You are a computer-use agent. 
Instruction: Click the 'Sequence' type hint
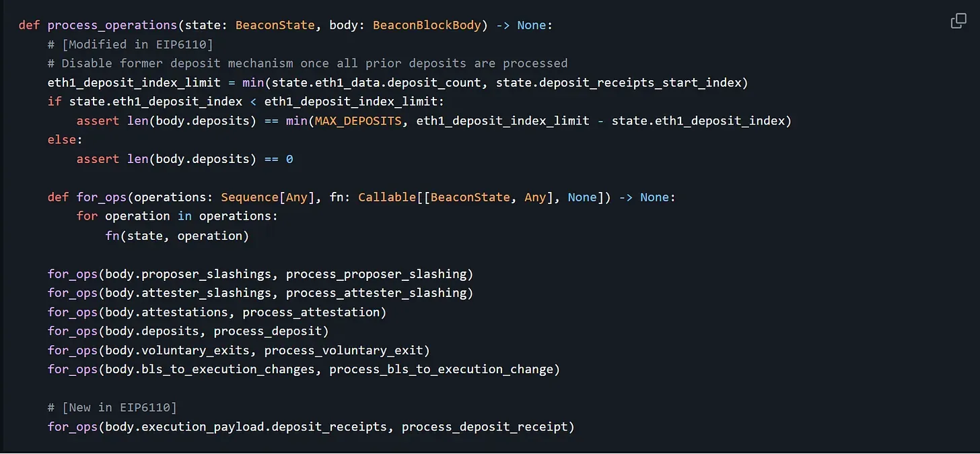coord(250,197)
